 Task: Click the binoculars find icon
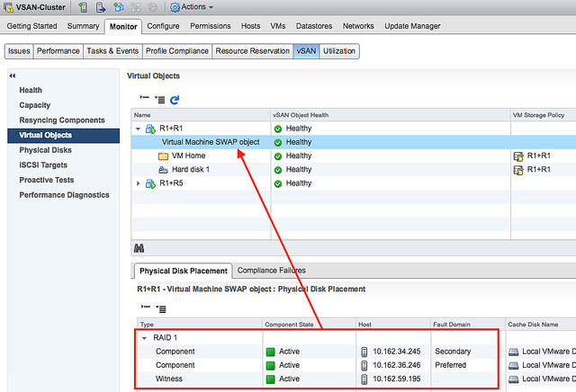pos(139,247)
